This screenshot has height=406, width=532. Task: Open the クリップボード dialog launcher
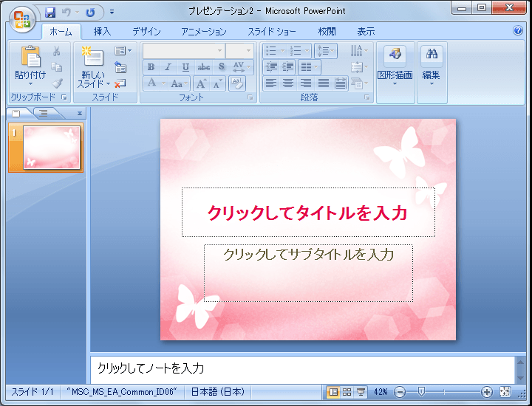pyautogui.click(x=64, y=97)
